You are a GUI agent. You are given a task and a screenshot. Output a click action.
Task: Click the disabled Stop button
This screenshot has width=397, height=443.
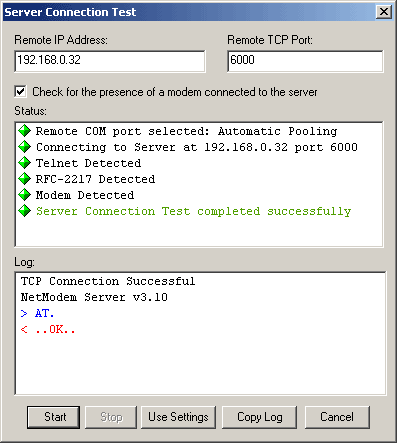click(x=111, y=417)
